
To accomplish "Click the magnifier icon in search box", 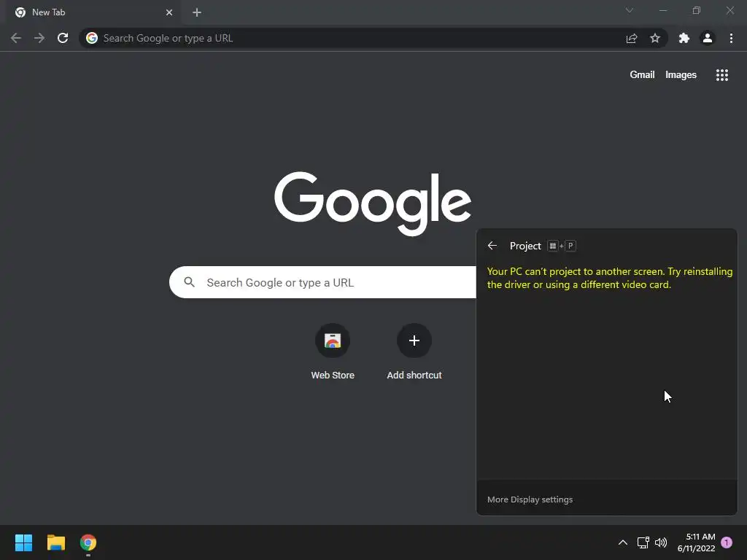I will click(x=189, y=282).
